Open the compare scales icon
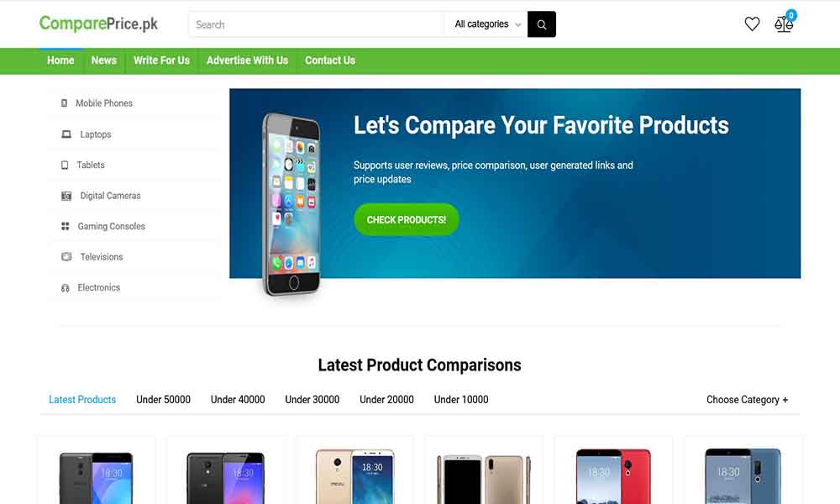The width and height of the screenshot is (840, 504). pos(784,24)
